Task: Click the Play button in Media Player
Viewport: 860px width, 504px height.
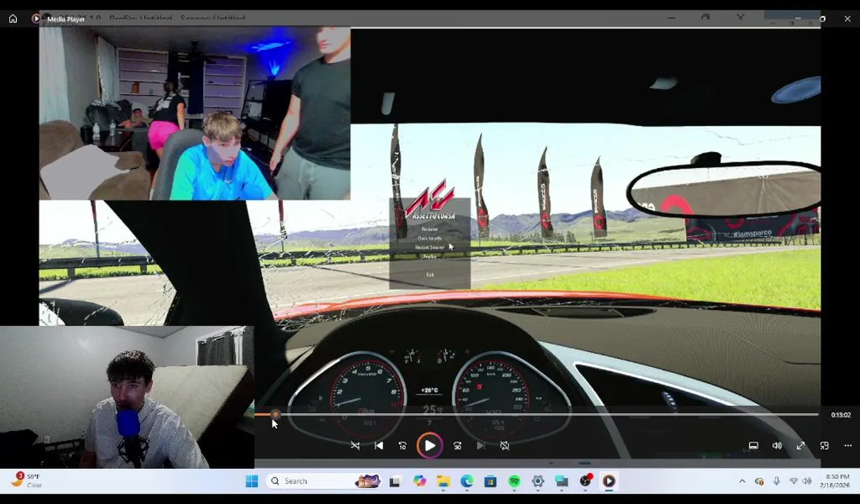Action: coord(430,446)
